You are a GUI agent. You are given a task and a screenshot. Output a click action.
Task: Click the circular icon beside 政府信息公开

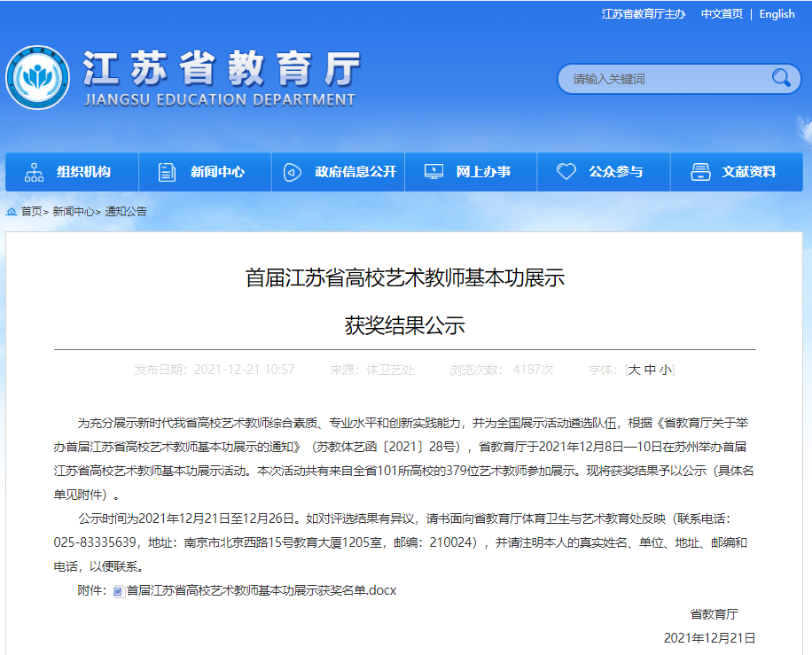tap(292, 172)
